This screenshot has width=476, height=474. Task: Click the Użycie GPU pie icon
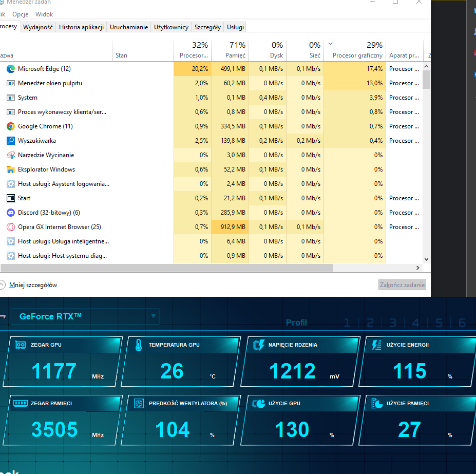click(x=259, y=404)
